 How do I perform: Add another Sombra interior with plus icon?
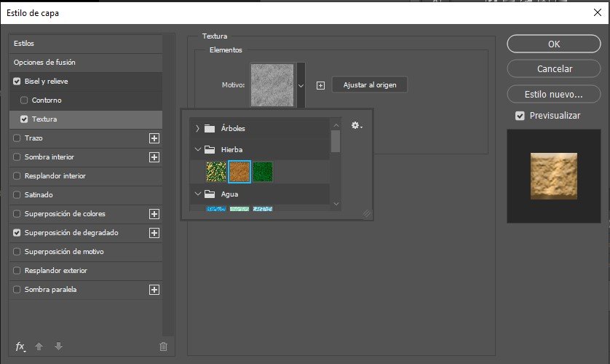pos(154,157)
